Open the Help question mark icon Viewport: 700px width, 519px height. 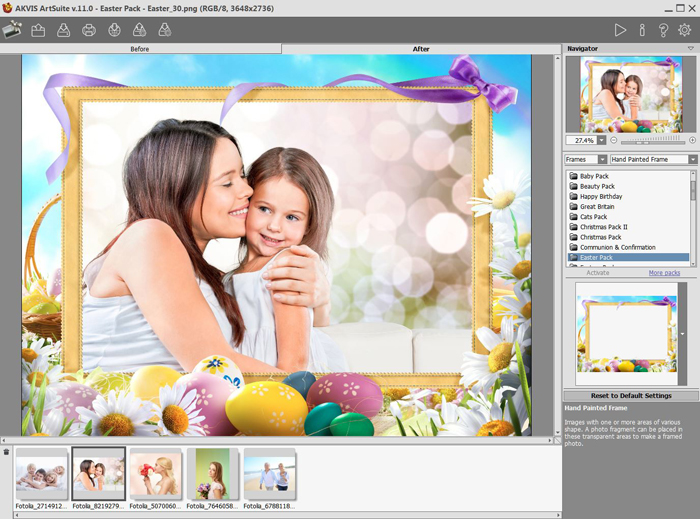[x=663, y=30]
